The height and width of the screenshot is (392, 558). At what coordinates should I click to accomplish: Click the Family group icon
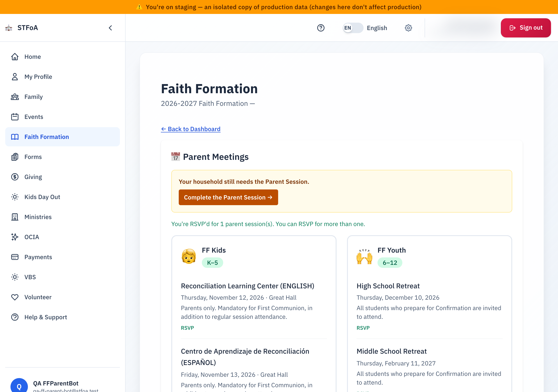click(15, 97)
